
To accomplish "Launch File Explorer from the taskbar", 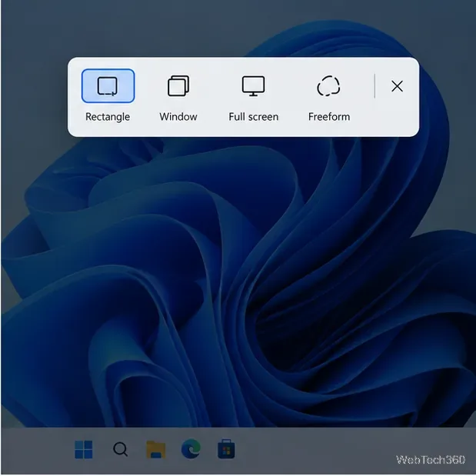I will [156, 450].
